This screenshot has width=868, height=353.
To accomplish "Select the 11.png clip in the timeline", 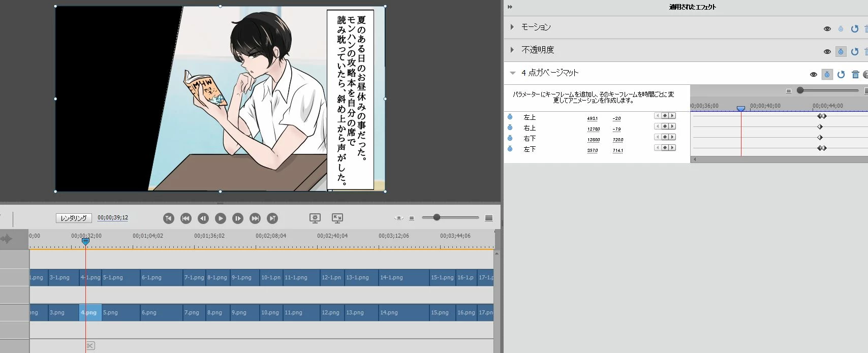I will coord(302,312).
